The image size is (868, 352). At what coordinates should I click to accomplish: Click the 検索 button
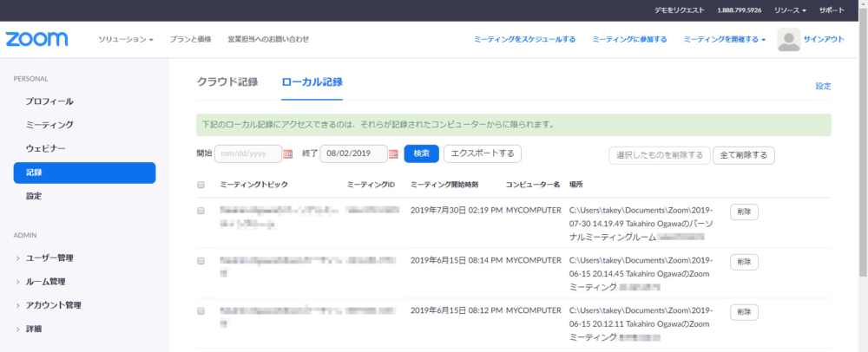[421, 153]
